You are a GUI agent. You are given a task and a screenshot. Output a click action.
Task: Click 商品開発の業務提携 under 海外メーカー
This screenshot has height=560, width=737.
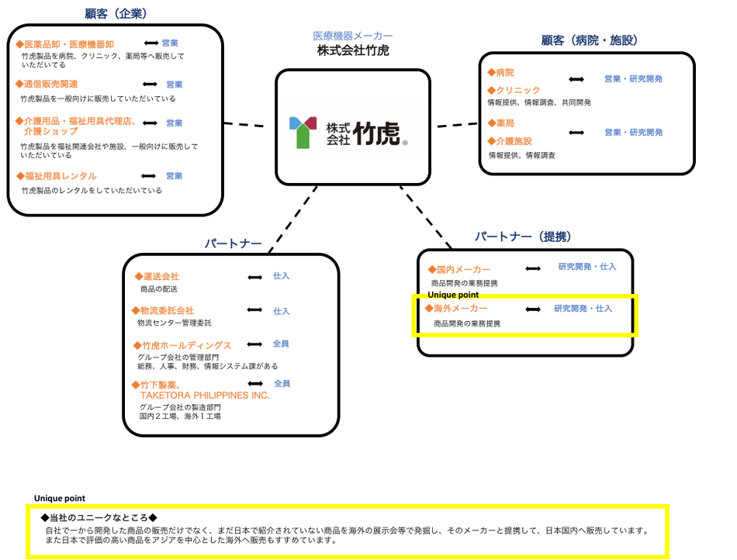(467, 324)
